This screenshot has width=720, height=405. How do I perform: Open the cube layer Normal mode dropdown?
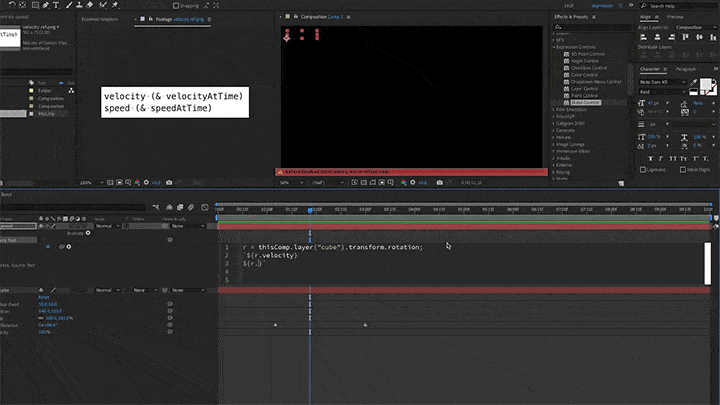[x=108, y=290]
